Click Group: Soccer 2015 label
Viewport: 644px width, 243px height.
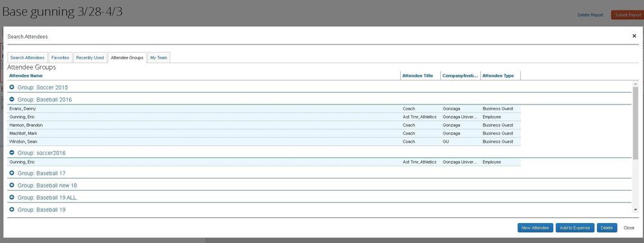[43, 88]
